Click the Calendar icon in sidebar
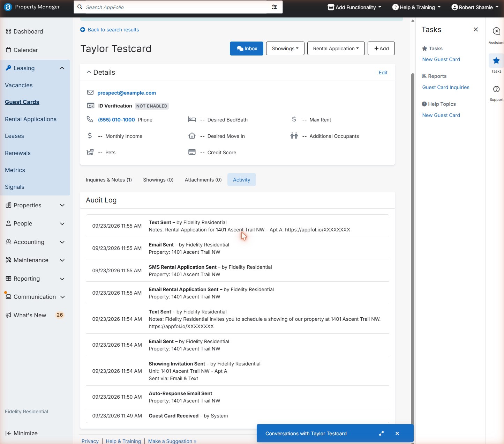The height and width of the screenshot is (444, 504). click(8, 50)
